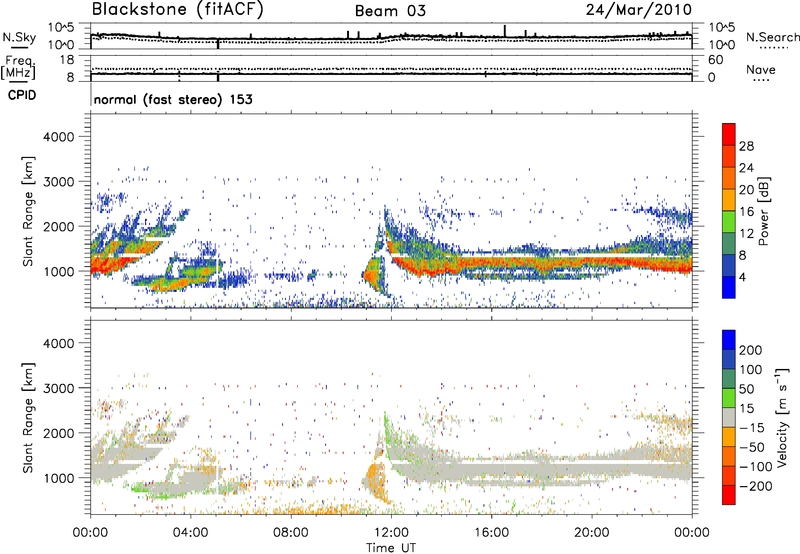Viewport: 800px width, 554px height.
Task: Click the "N.Search" legend label
Action: click(773, 37)
